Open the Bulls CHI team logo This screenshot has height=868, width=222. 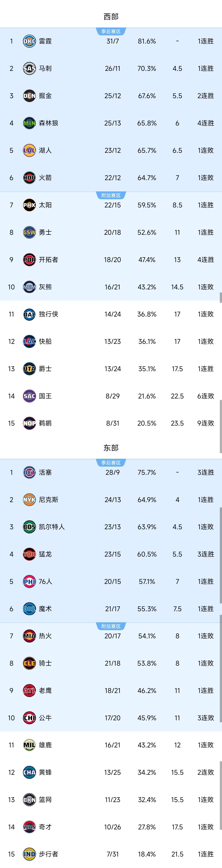pyautogui.click(x=29, y=718)
